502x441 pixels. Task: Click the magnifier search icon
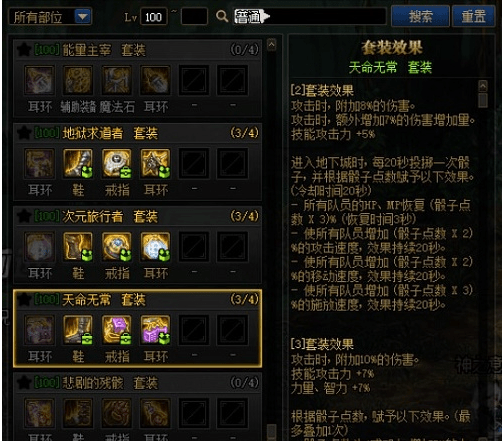(222, 16)
